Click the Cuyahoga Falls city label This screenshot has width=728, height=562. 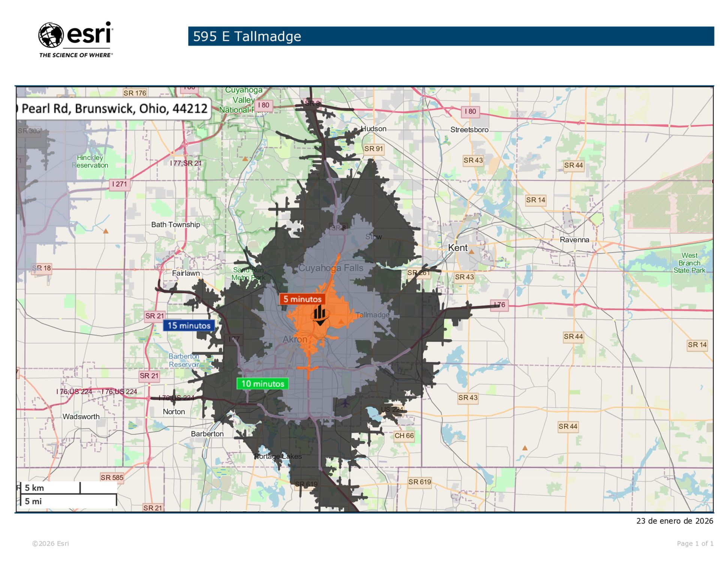pyautogui.click(x=331, y=268)
